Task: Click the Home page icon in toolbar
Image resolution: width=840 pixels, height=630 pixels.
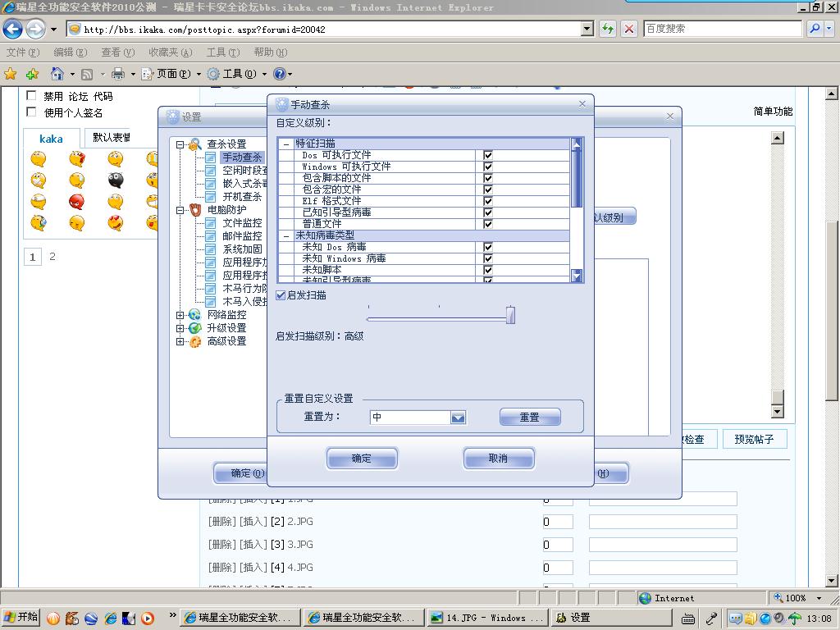Action: pos(57,74)
